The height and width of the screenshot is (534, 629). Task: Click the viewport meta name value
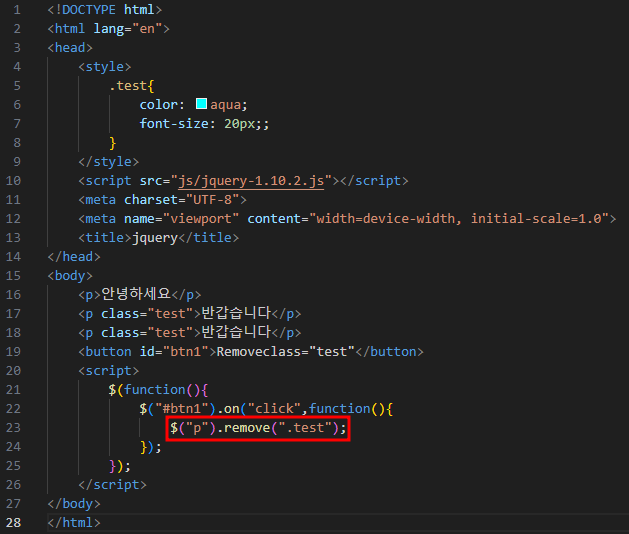[x=201, y=219]
